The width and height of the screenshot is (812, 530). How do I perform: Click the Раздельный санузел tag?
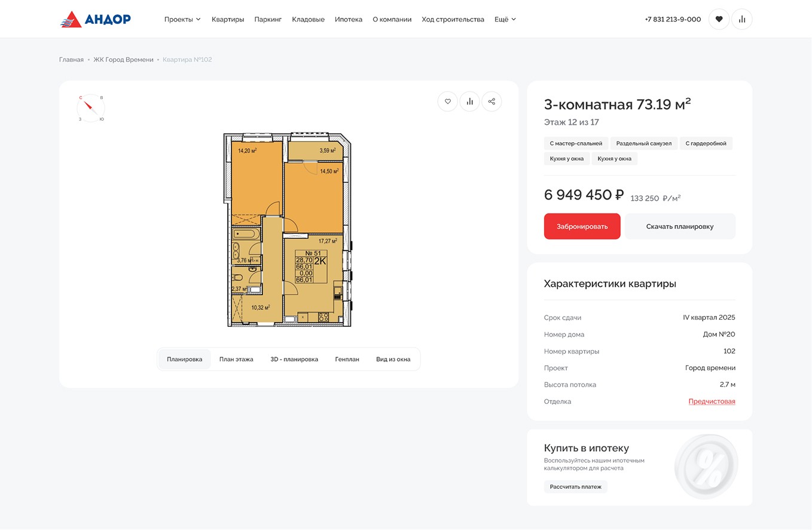click(x=644, y=143)
